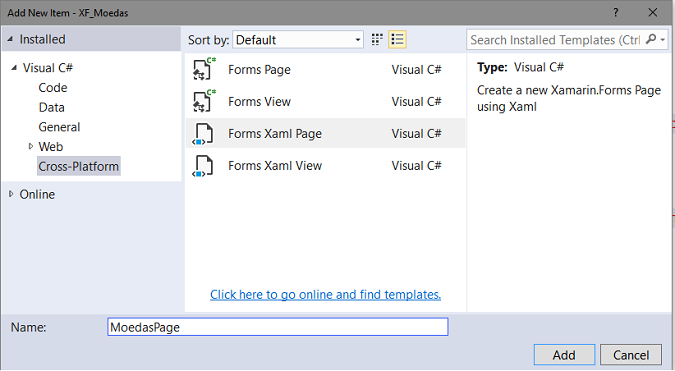The width and height of the screenshot is (675, 371).
Task: Switch to medium icons list view
Action: click(397, 40)
